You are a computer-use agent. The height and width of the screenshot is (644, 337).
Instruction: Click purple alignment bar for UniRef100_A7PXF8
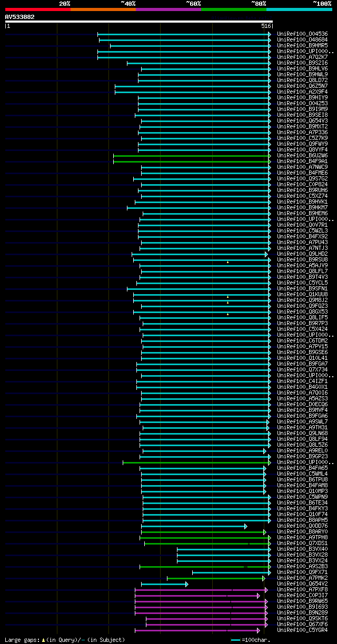201,590
